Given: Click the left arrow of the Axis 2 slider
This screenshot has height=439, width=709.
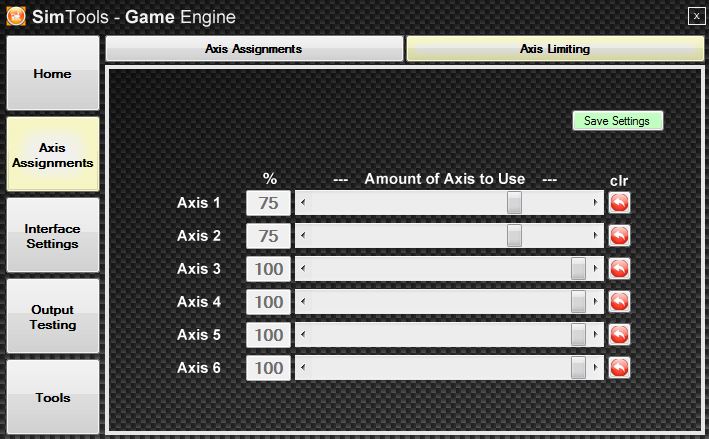Looking at the screenshot, I should [x=303, y=236].
